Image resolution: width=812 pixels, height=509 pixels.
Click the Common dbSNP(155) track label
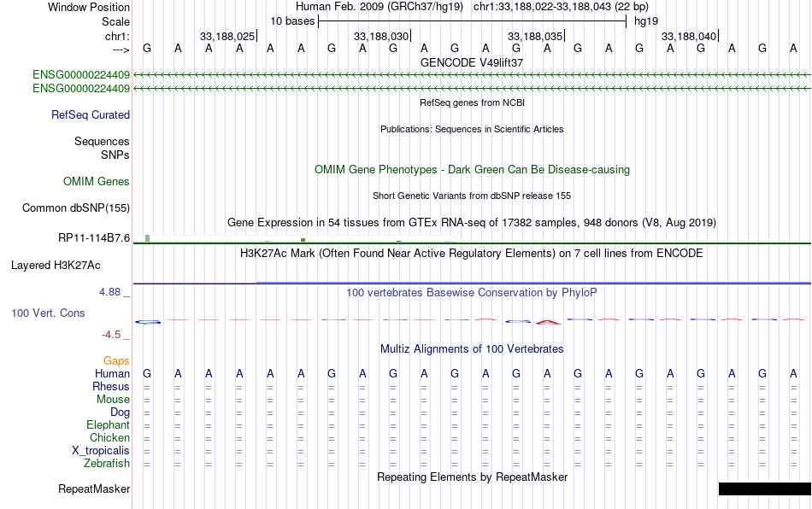tap(76, 208)
